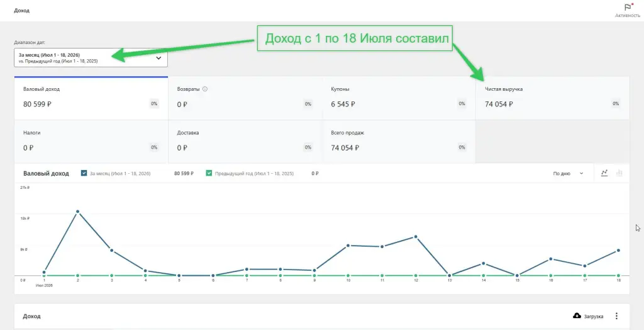Select the Чистая выручка summary tab
The image size is (644, 330).
pyautogui.click(x=552, y=98)
